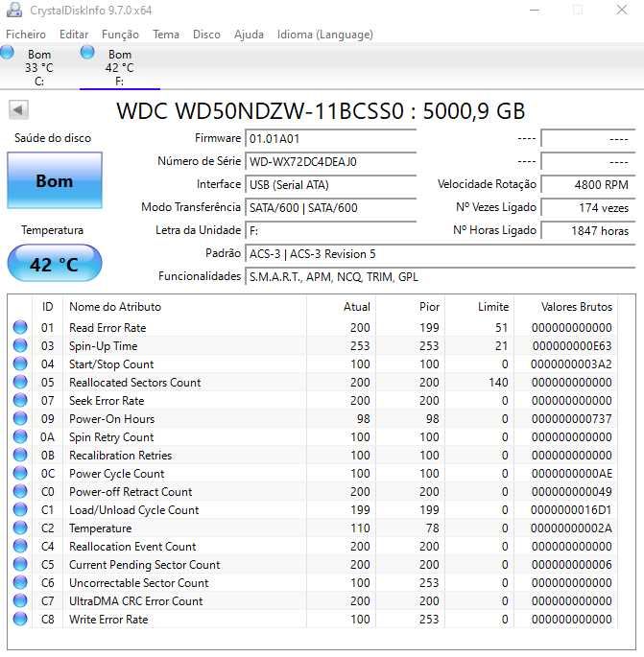644x657 pixels.
Task: Select the C: drive tab at 33 °C
Action: click(39, 67)
